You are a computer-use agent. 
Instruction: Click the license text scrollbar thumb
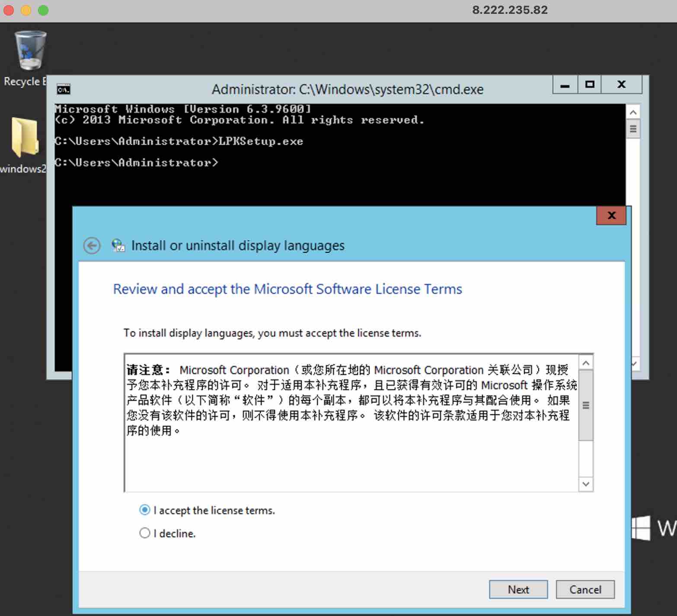tap(586, 405)
